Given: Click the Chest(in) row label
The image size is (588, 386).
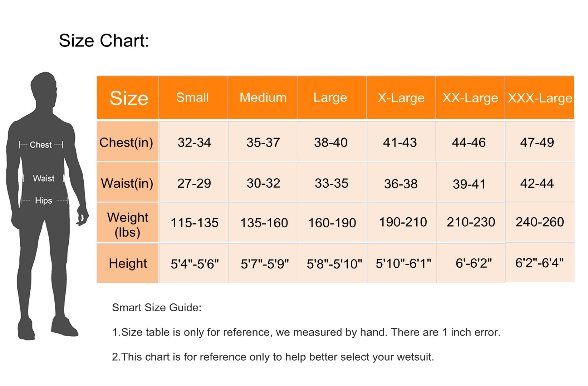Looking at the screenshot, I should (127, 142).
